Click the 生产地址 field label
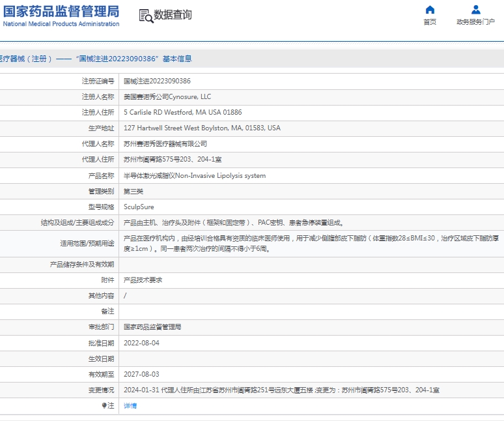504x421 pixels. pyautogui.click(x=101, y=128)
